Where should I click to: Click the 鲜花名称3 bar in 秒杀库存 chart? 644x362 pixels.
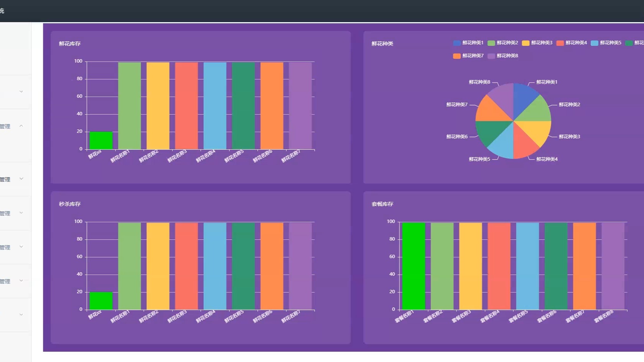point(187,266)
